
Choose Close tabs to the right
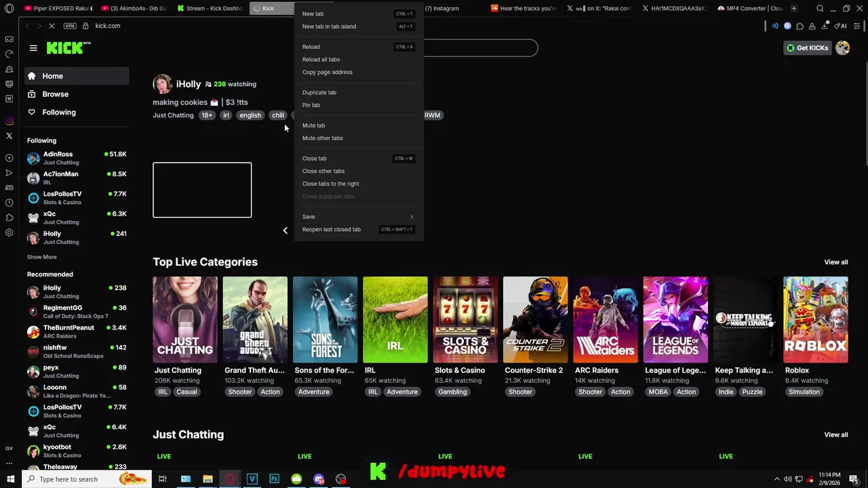[x=358, y=184]
